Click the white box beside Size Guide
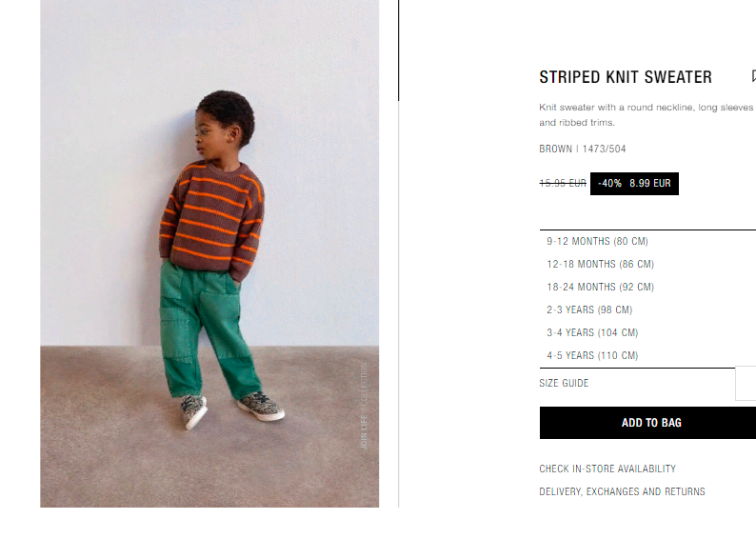Viewport: 756px width, 539px height. (746, 383)
